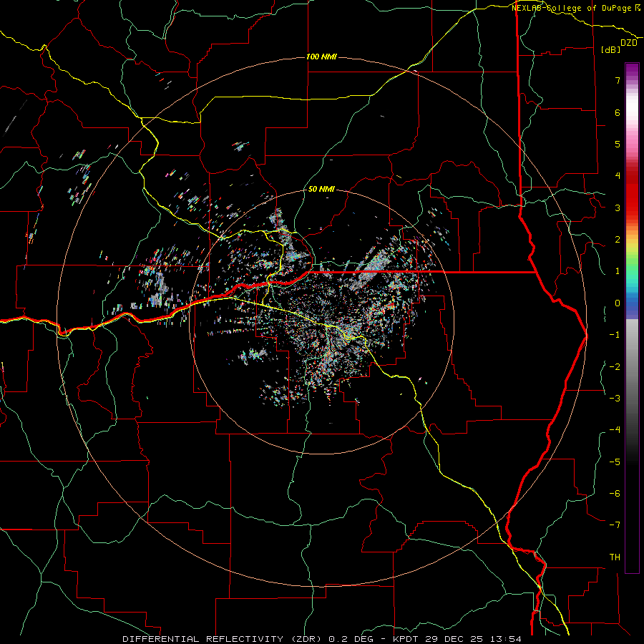Click the (ZDR) abbreviation in the caption
Viewport: 644px width, 644px height.
click(306, 639)
